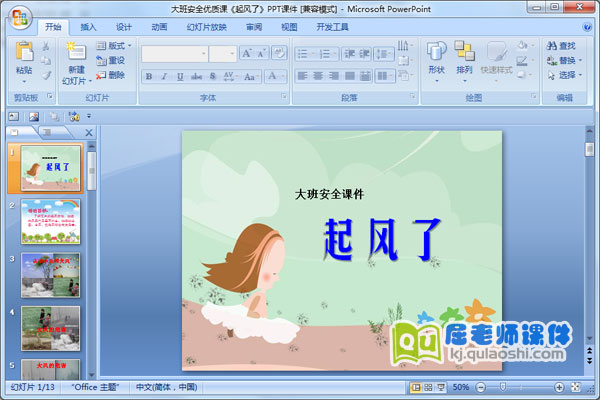Toggle Underline formatting
Screen dimensions: 600x400
pyautogui.click(x=180, y=76)
